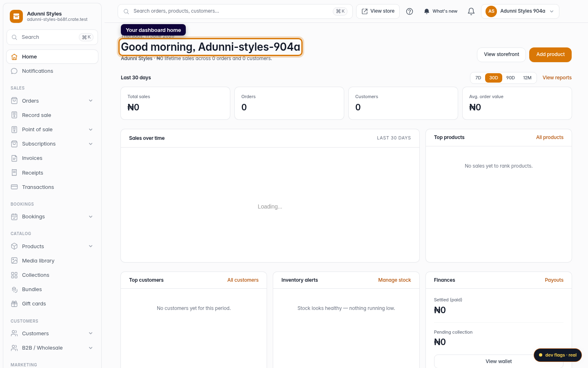Click magnifier icon in sidebar search
This screenshot has height=368, width=588.
click(x=14, y=37)
